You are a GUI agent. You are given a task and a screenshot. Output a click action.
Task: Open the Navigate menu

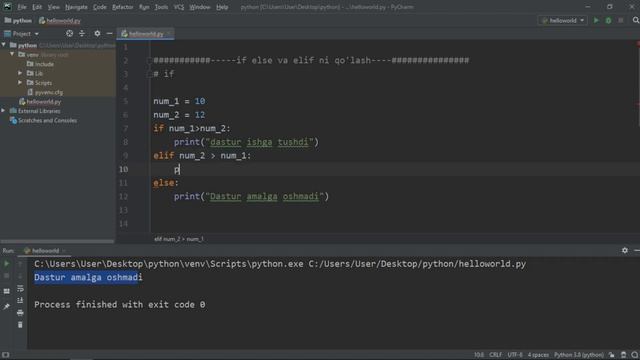(76, 7)
